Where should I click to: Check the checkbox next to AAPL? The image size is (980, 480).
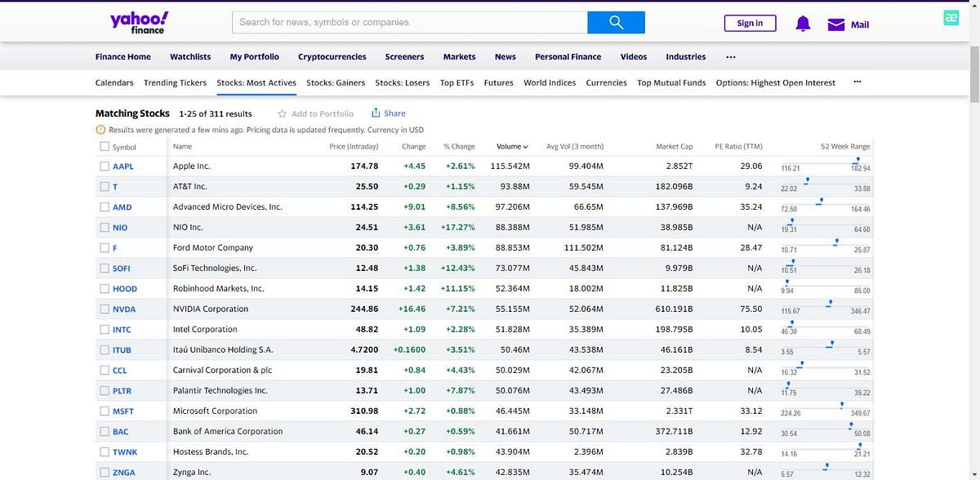point(104,166)
